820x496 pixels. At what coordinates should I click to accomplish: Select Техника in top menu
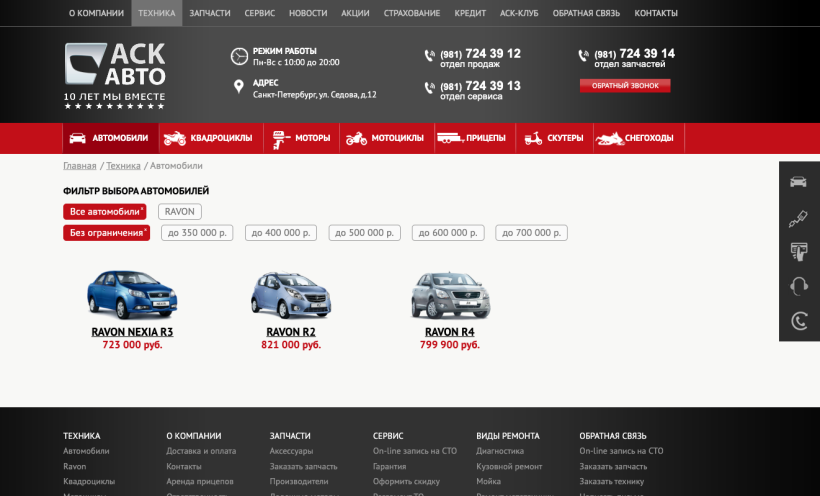tap(156, 13)
